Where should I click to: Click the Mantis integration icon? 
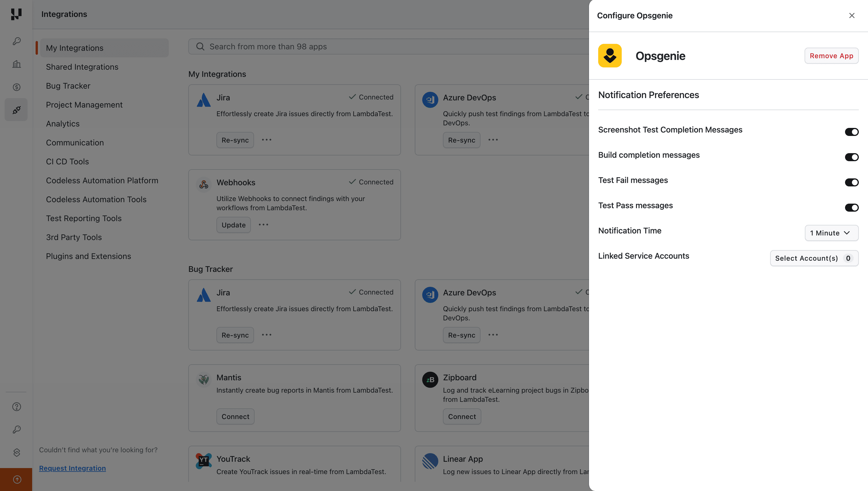tap(204, 379)
